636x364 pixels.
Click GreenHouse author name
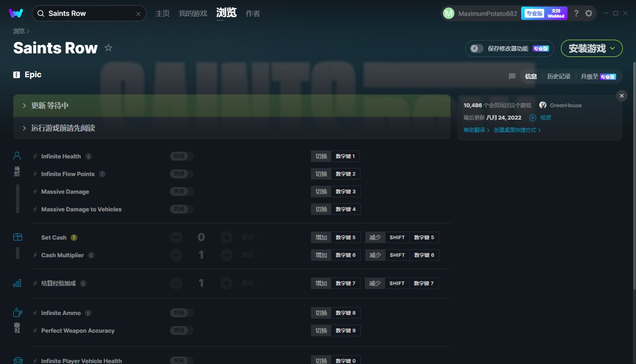566,105
